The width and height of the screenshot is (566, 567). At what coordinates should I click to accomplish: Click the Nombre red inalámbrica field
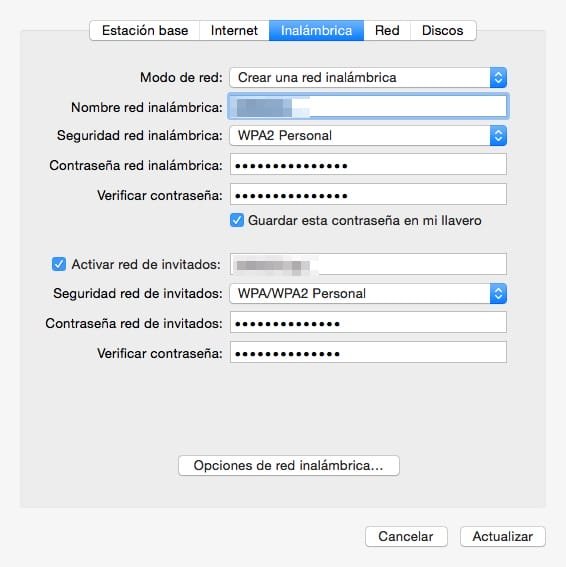[x=368, y=106]
